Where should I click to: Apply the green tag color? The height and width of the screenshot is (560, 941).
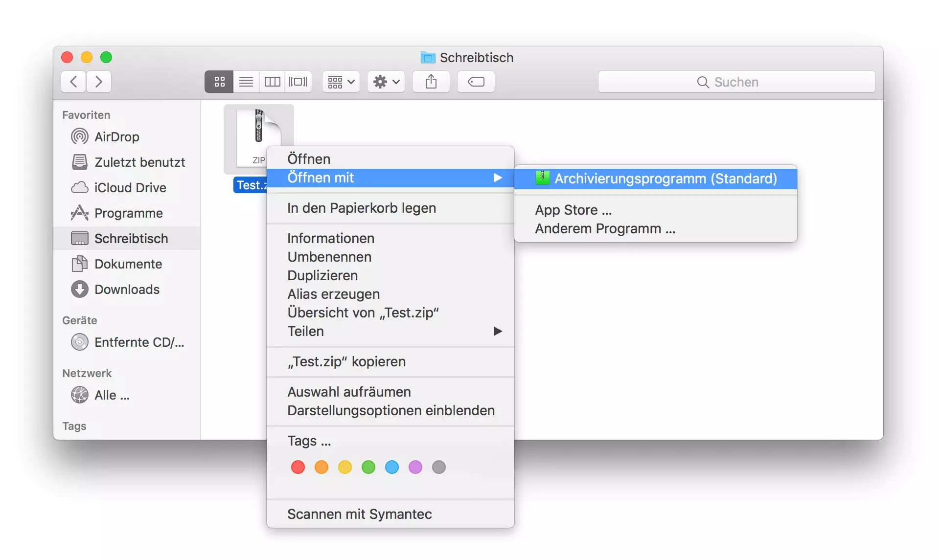(368, 467)
